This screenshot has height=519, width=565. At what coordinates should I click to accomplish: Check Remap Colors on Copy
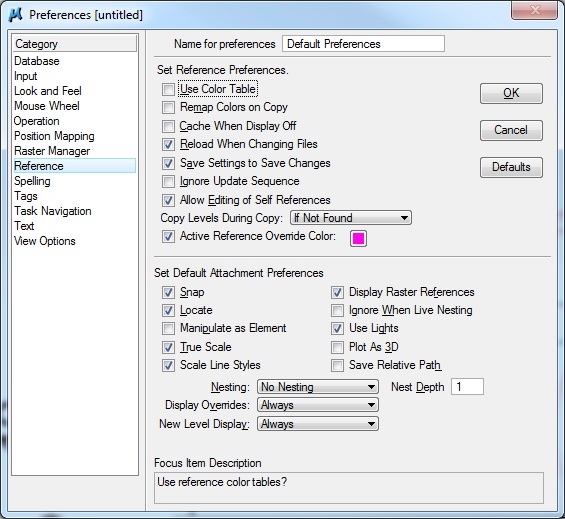pyautogui.click(x=168, y=107)
